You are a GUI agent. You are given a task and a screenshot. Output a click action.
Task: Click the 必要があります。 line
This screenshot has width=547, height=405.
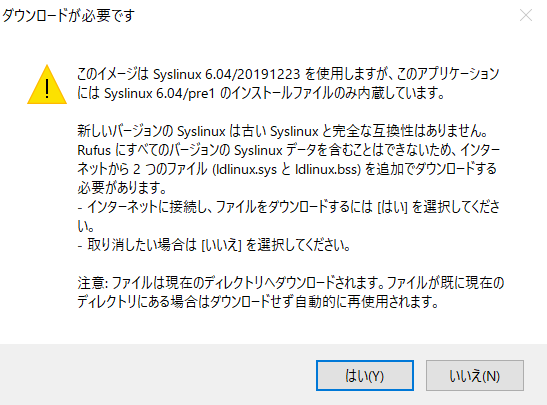pos(122,188)
